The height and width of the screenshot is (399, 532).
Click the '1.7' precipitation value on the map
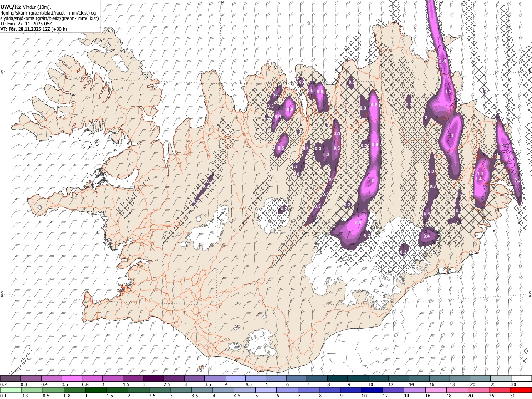pyautogui.click(x=448, y=91)
